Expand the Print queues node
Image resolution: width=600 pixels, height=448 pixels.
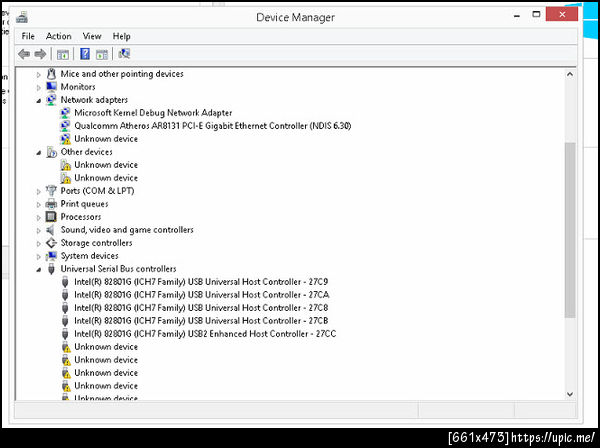click(x=39, y=205)
